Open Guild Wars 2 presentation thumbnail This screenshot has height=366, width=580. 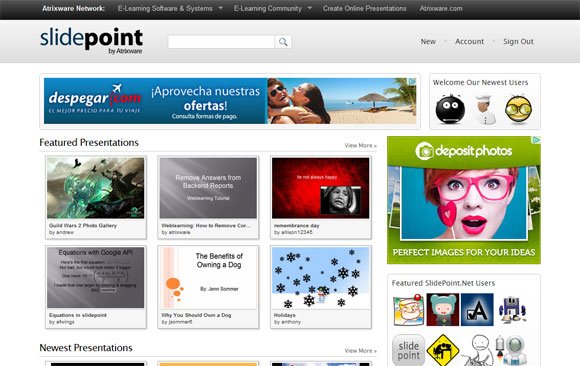pyautogui.click(x=95, y=188)
